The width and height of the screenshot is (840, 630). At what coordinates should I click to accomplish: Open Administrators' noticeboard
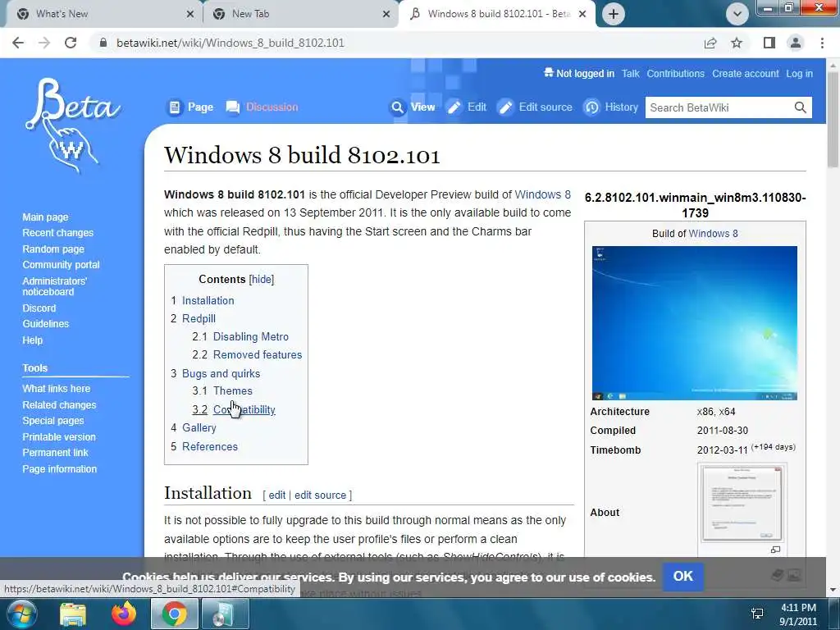55,286
